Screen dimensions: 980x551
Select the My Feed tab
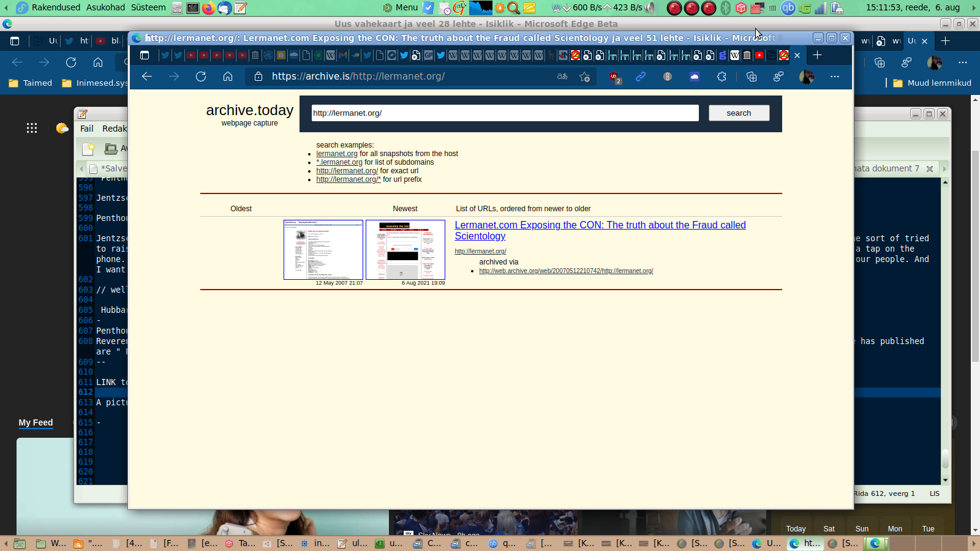36,422
